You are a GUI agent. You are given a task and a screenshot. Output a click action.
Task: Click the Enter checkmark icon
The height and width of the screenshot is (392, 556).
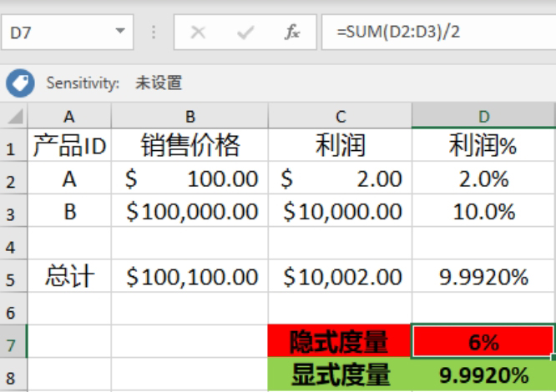(245, 33)
